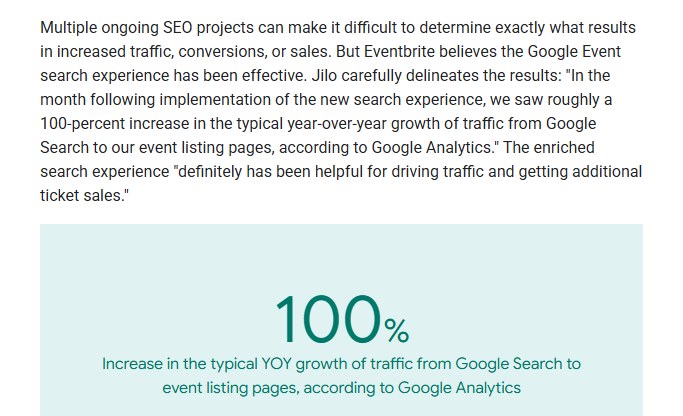The image size is (683, 416).
Task: Click the word "SEO" in first line
Action: 177,27
